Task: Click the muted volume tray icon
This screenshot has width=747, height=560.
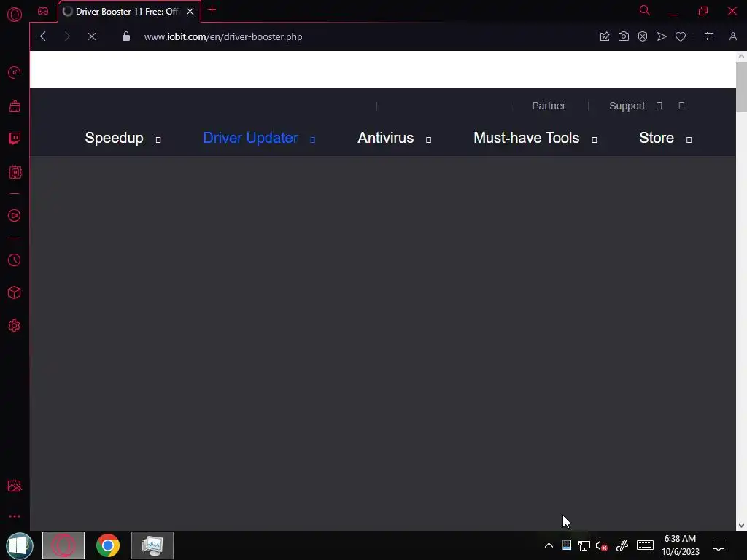Action: tap(601, 545)
